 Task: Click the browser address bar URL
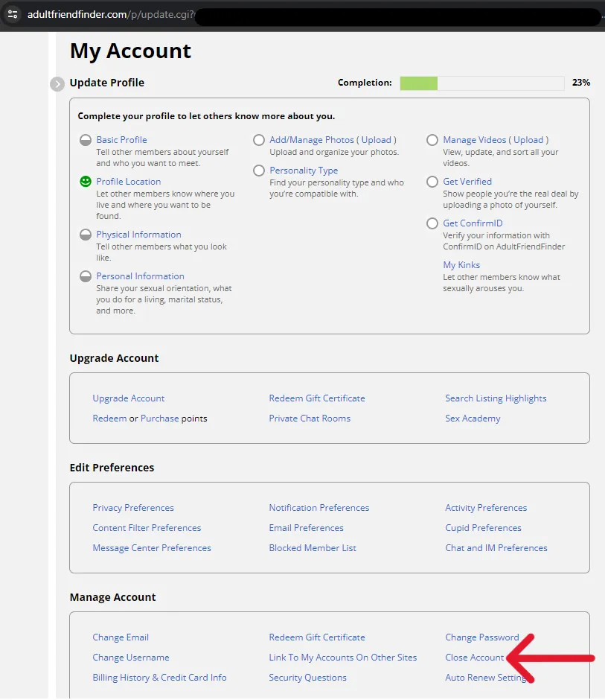(x=111, y=14)
